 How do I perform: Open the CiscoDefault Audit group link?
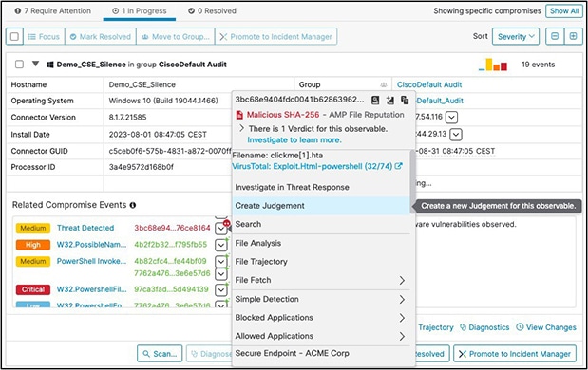[x=429, y=84]
